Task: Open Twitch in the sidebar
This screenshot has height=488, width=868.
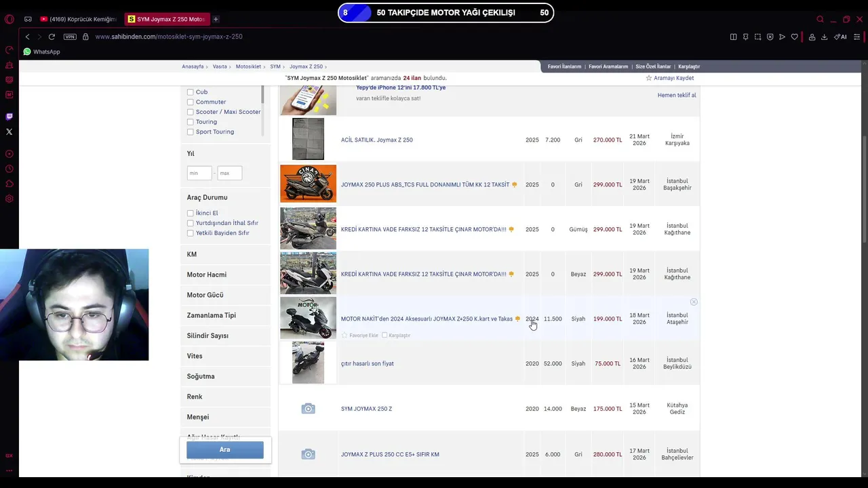Action: [x=9, y=117]
